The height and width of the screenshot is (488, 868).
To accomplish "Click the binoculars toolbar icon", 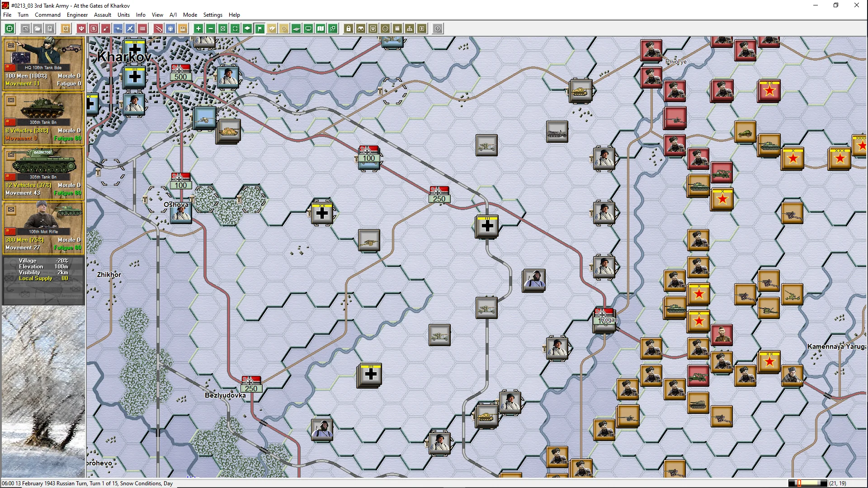I will [x=361, y=28].
